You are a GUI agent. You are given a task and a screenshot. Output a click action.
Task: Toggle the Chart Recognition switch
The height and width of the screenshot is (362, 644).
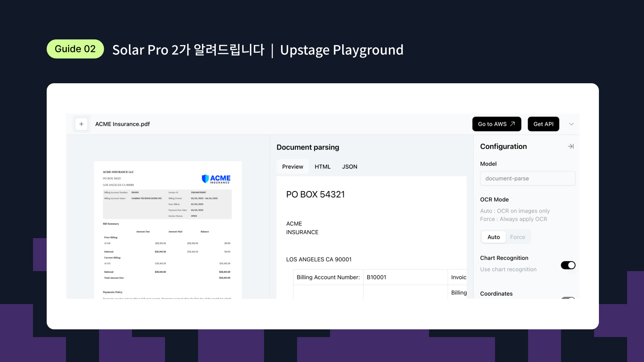[568, 265]
